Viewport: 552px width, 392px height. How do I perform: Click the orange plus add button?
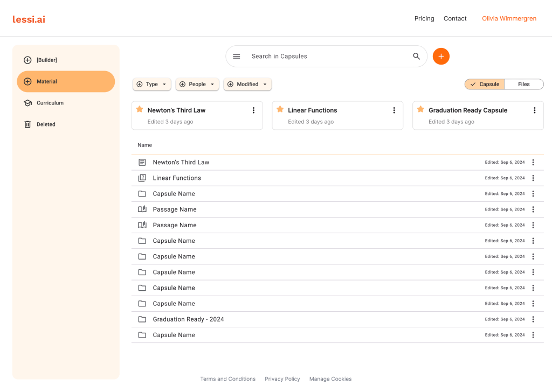(x=441, y=56)
